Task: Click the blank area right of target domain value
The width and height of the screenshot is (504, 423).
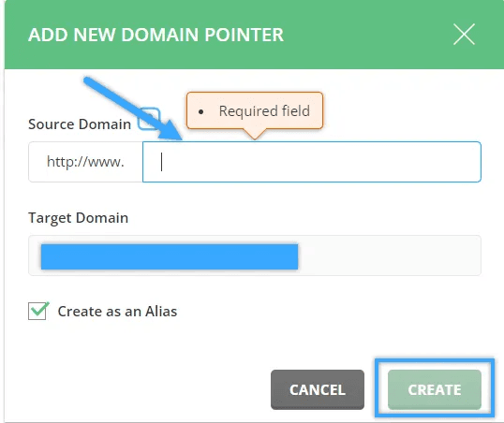Action: point(389,255)
